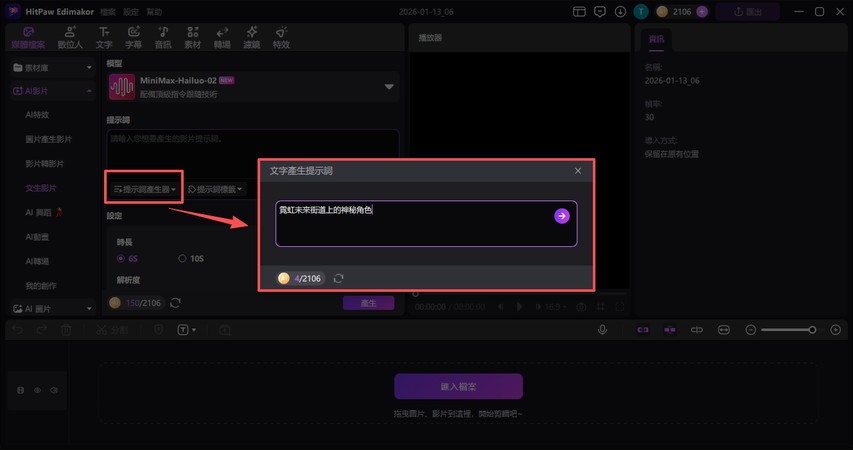Click the marker shield icon in the timeline toolbar
This screenshot has height=450, width=853.
pos(158,330)
